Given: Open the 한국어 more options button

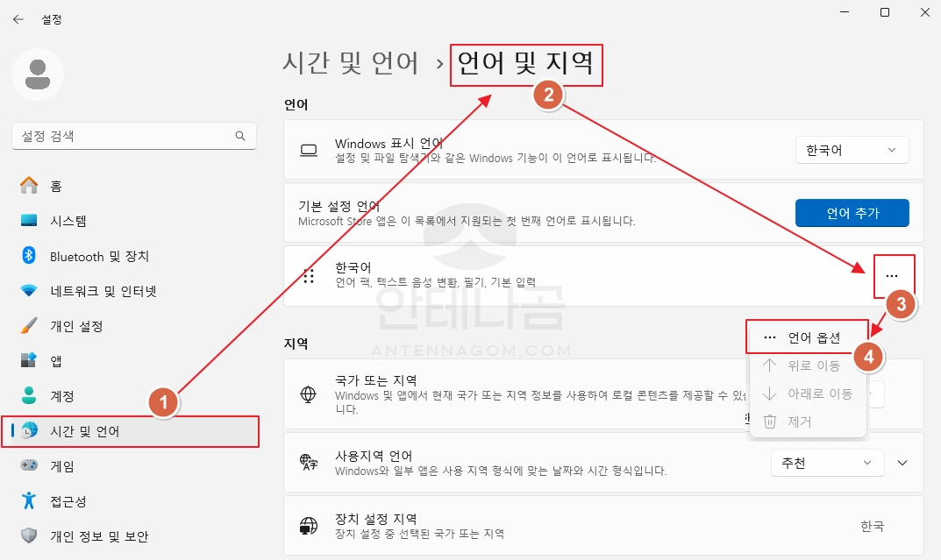Looking at the screenshot, I should [x=892, y=276].
